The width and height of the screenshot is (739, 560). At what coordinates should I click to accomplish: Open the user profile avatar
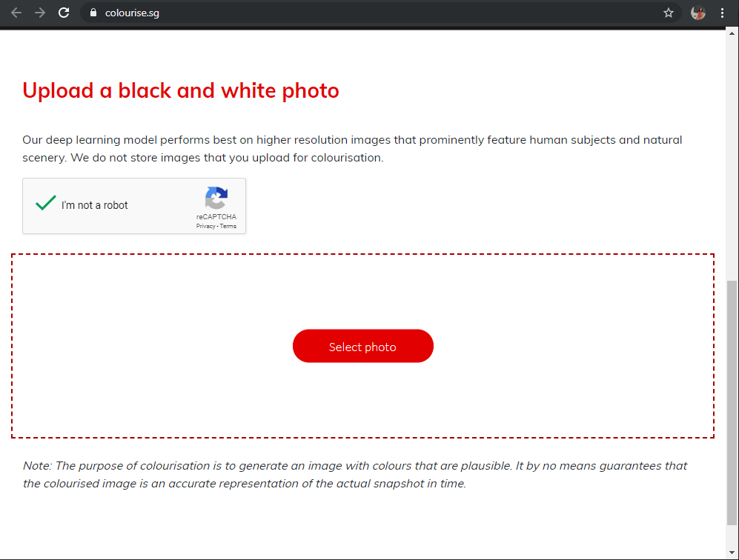[x=698, y=13]
